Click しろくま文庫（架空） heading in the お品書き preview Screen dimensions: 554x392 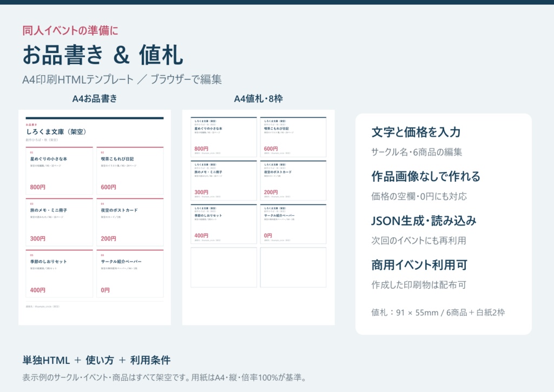(x=56, y=132)
